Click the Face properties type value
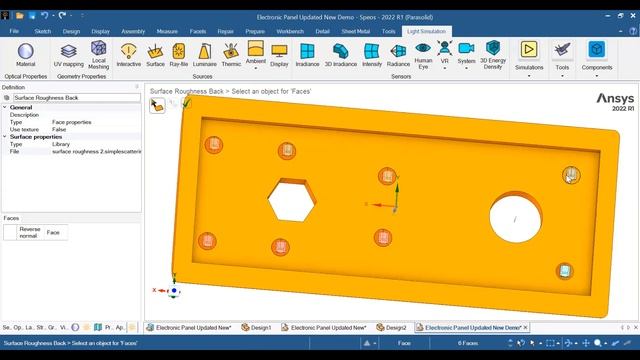Image resolution: width=640 pixels, height=360 pixels. click(71, 122)
